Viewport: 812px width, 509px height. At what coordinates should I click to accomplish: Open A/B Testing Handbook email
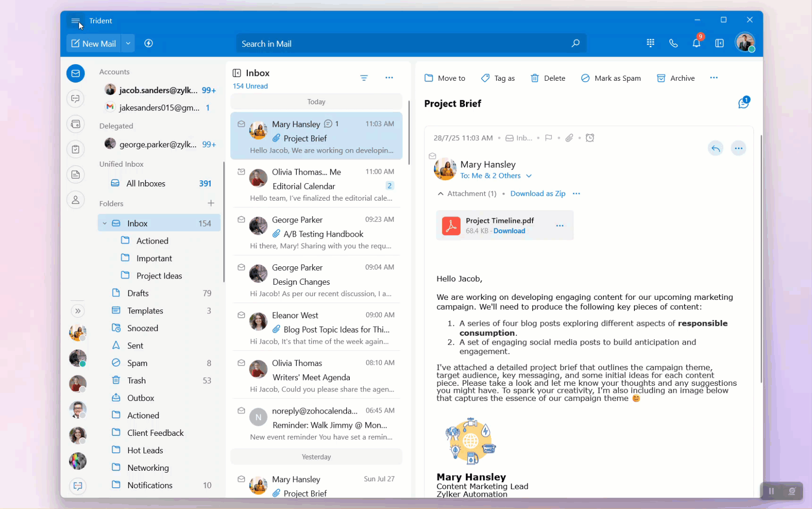[x=316, y=232]
